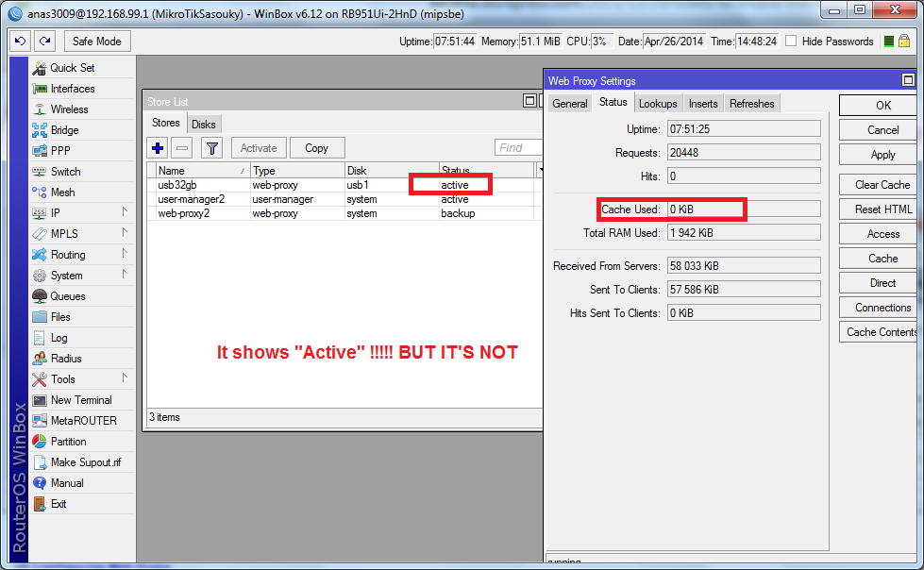Sort stores by Disk column header
This screenshot has width=924, height=570.
point(392,171)
